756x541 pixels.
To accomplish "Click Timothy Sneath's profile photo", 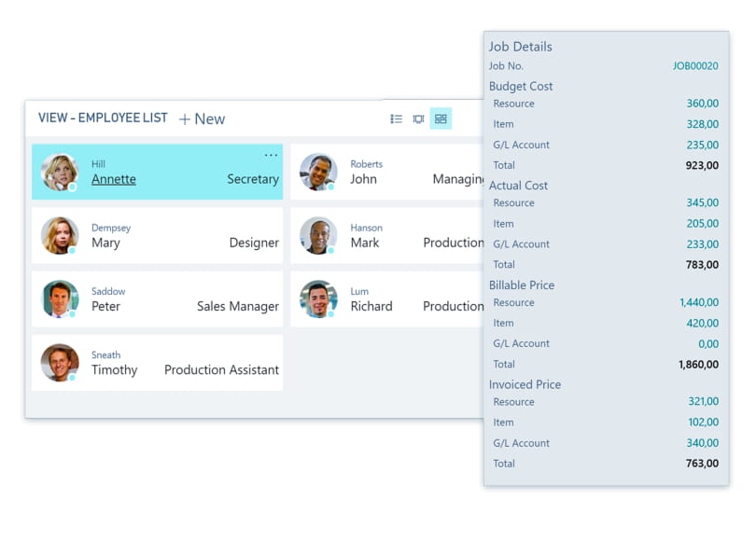I will (60, 363).
